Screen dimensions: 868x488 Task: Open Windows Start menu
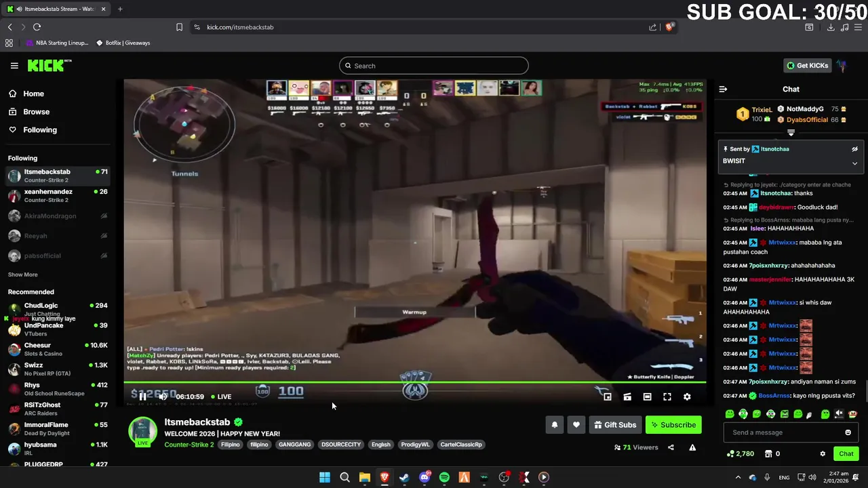click(x=325, y=477)
